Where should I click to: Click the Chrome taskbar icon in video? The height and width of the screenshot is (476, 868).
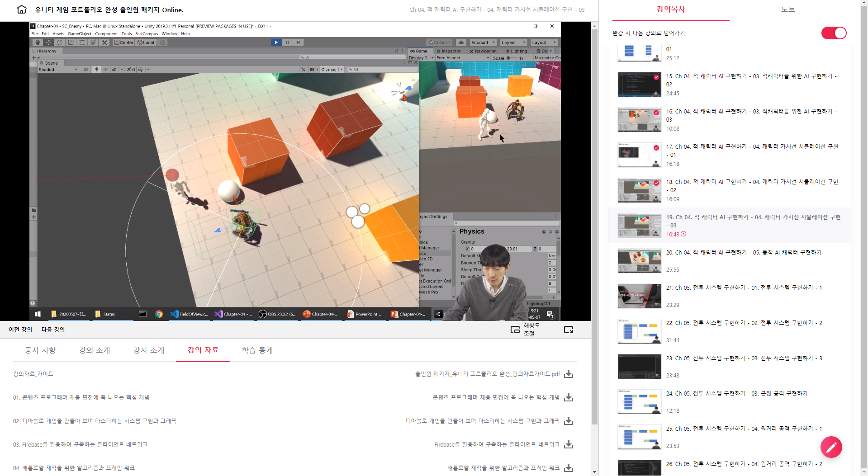(x=159, y=314)
